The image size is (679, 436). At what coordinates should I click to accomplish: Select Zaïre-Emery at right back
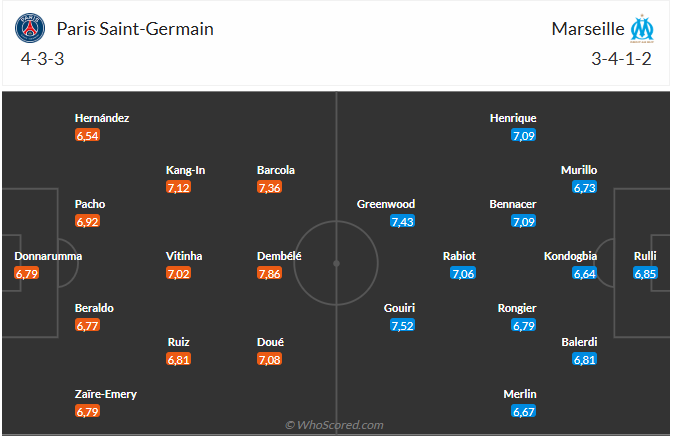point(106,394)
